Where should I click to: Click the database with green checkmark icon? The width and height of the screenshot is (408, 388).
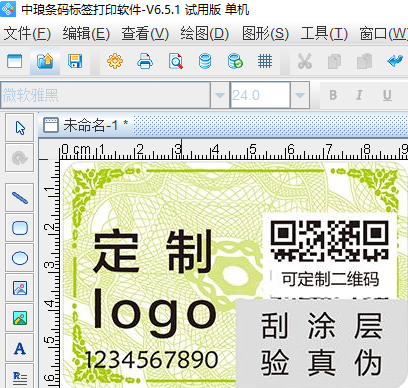point(235,61)
